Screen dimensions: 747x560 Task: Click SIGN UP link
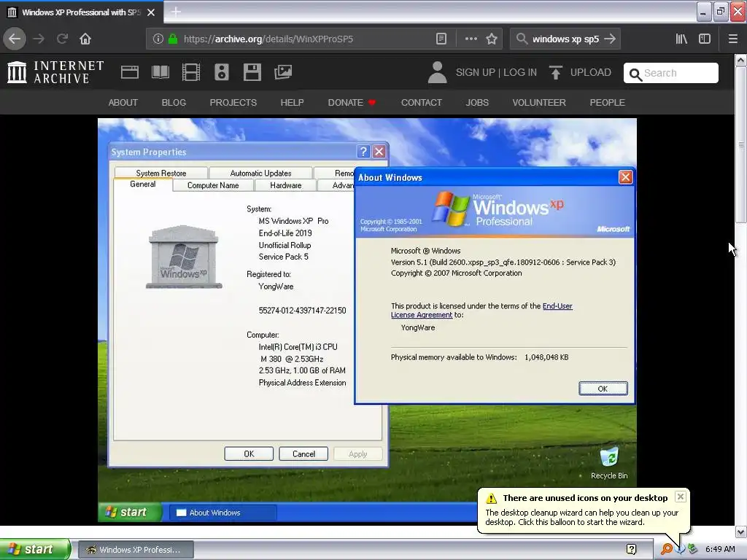pyautogui.click(x=476, y=72)
